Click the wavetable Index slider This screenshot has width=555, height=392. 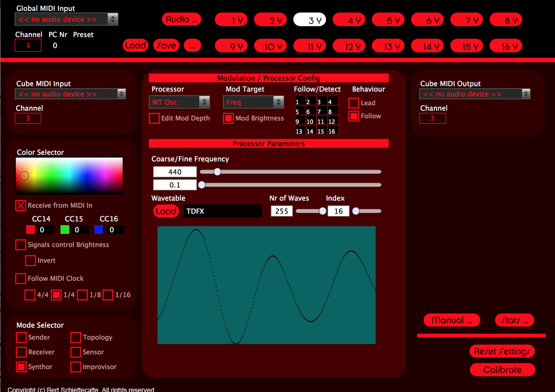367,211
